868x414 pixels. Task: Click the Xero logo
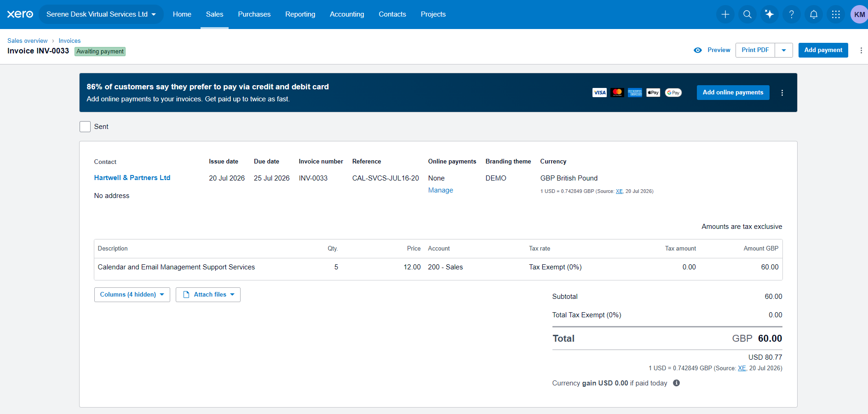[20, 14]
